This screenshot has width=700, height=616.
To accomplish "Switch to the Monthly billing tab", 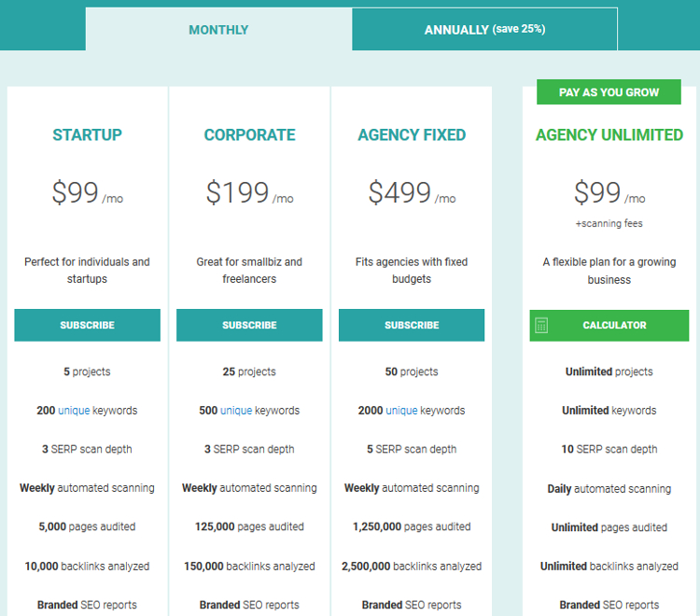I will 218,30.
